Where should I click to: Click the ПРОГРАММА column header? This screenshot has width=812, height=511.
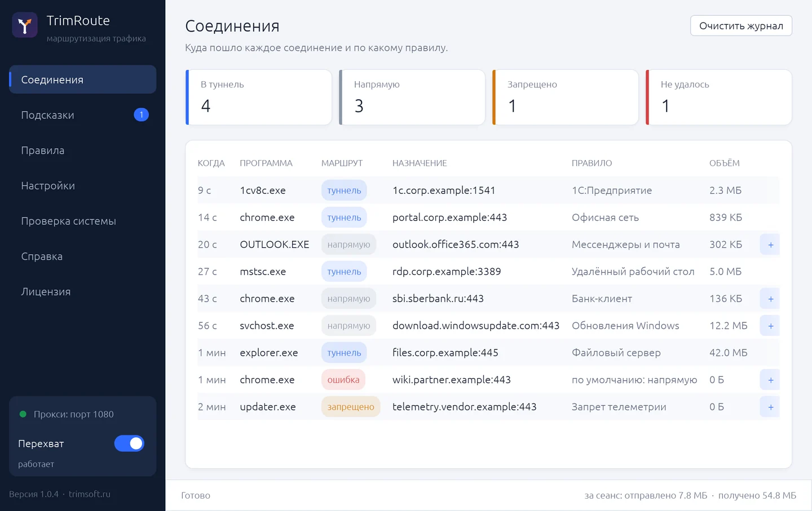tap(266, 163)
